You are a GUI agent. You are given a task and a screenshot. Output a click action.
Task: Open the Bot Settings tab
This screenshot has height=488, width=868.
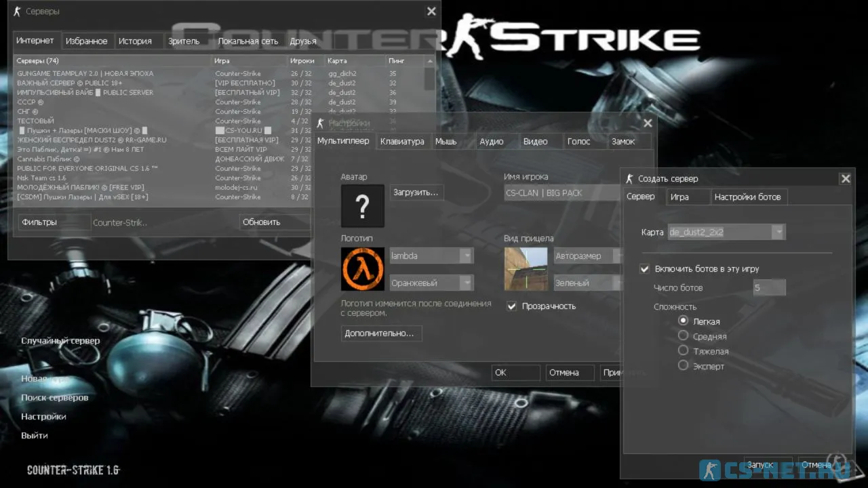[747, 197]
